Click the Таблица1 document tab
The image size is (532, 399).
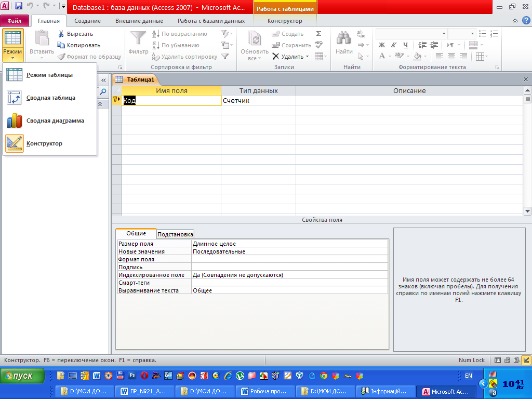pos(140,79)
